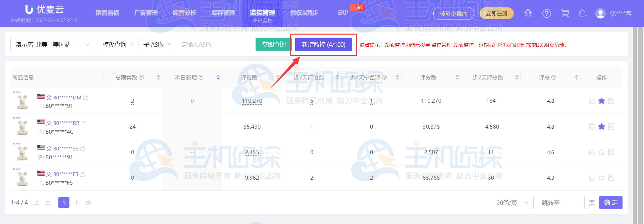The height and width of the screenshot is (224, 644).
Task: Open the 模糊查询 search mode dropdown
Action: point(118,44)
